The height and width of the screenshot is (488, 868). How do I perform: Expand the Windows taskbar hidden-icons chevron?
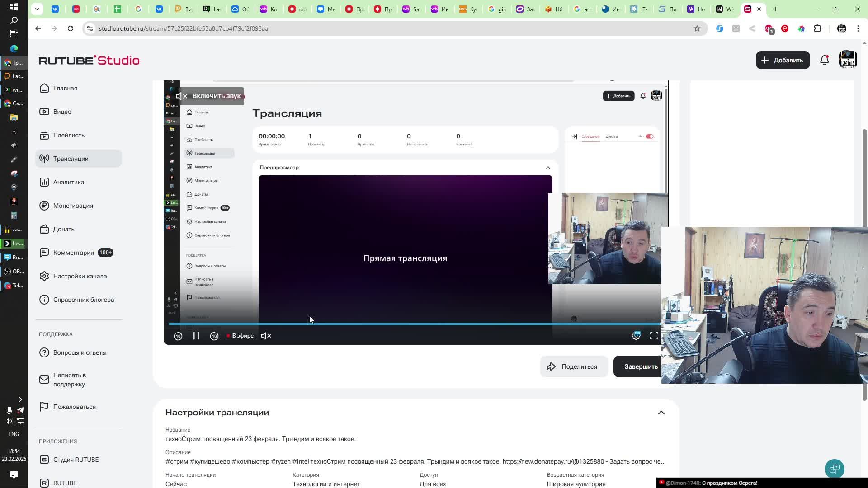(x=20, y=399)
